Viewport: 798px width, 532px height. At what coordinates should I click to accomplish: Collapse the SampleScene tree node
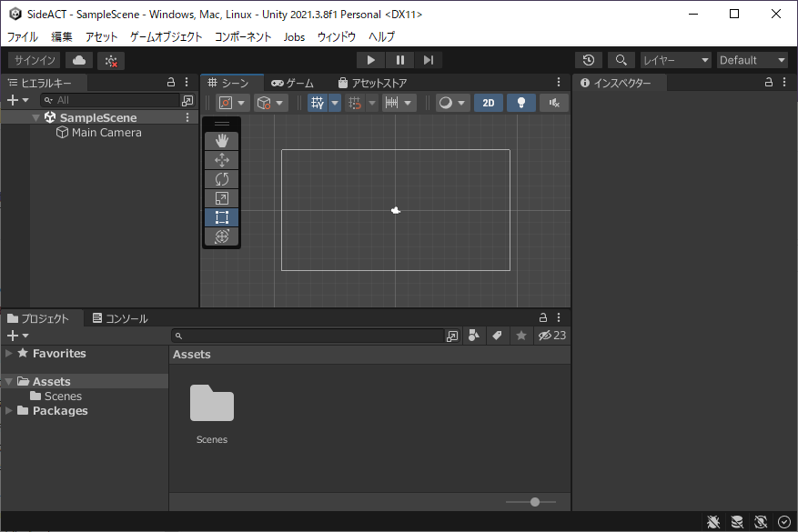click(x=35, y=117)
